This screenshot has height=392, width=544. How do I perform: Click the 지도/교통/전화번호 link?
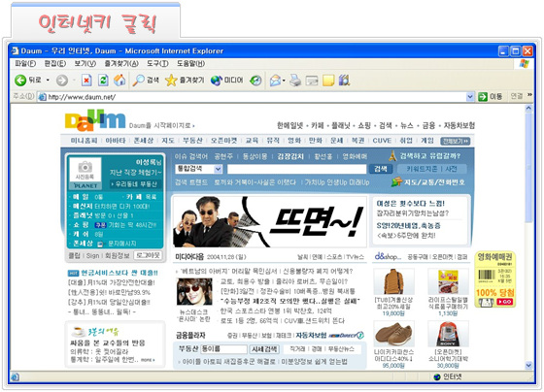point(434,182)
